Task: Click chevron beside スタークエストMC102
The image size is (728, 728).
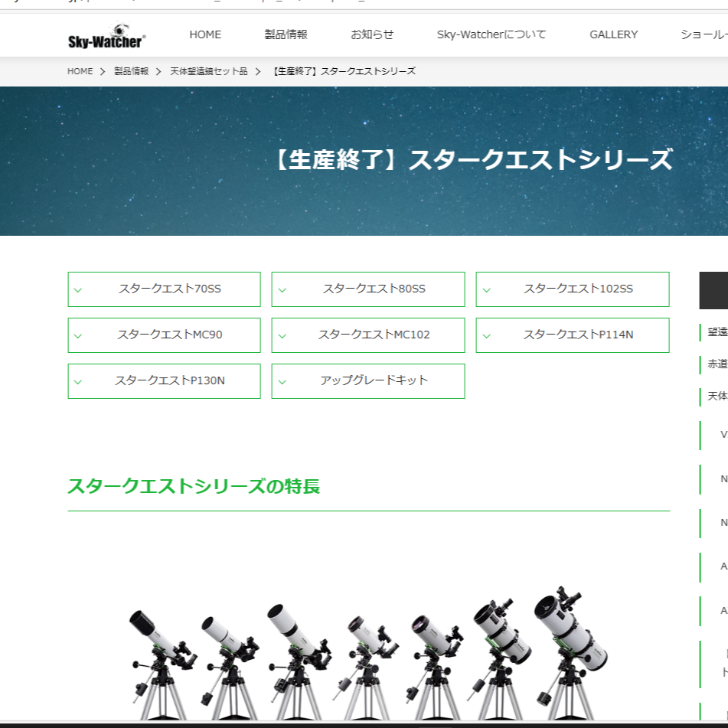Action: click(282, 336)
